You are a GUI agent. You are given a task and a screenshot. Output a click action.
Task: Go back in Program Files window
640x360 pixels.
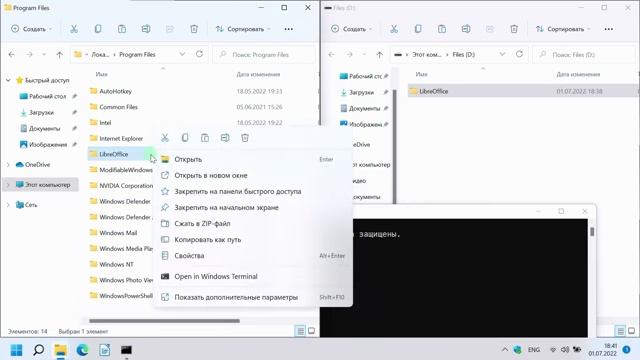[x=11, y=54]
